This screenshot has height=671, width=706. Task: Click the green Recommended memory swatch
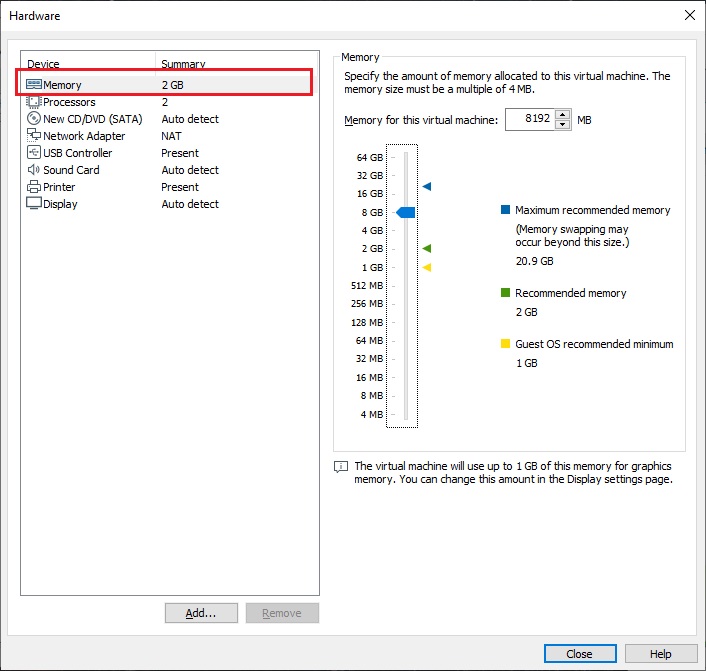pyautogui.click(x=505, y=293)
